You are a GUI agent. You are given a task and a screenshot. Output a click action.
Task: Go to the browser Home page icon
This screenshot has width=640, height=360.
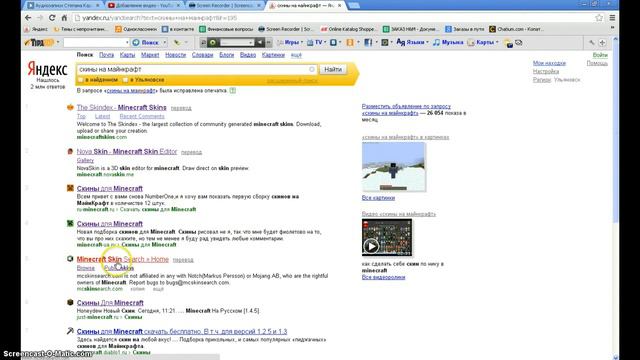pos(64,18)
